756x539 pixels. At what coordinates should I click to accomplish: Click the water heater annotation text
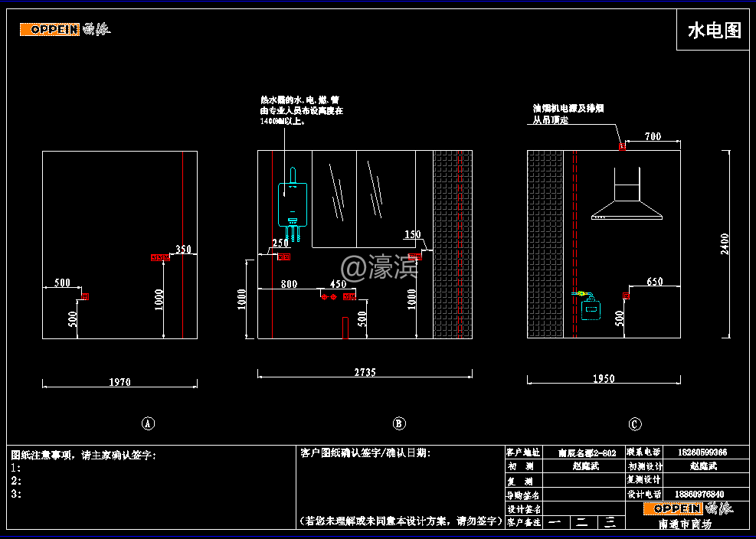pos(301,110)
